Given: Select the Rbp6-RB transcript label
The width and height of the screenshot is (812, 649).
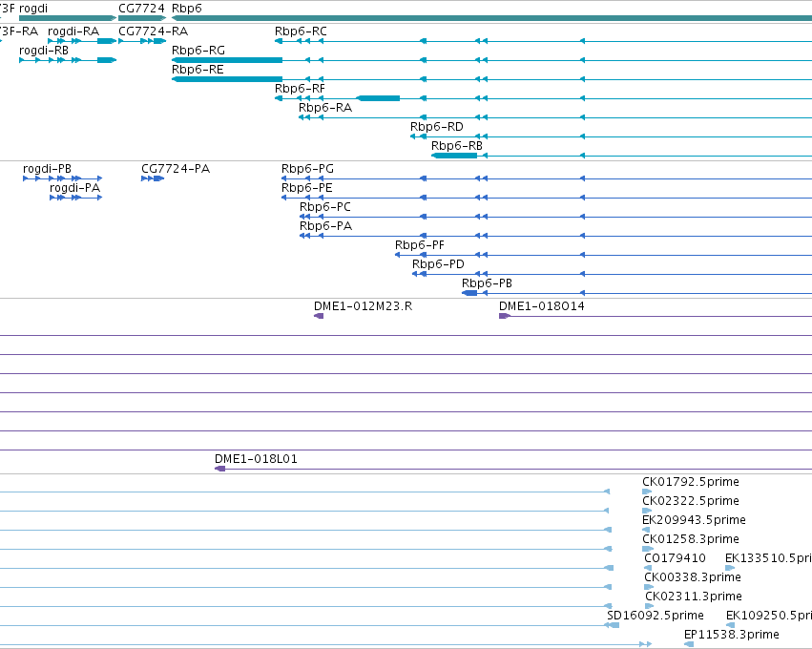Looking at the screenshot, I should point(457,146).
